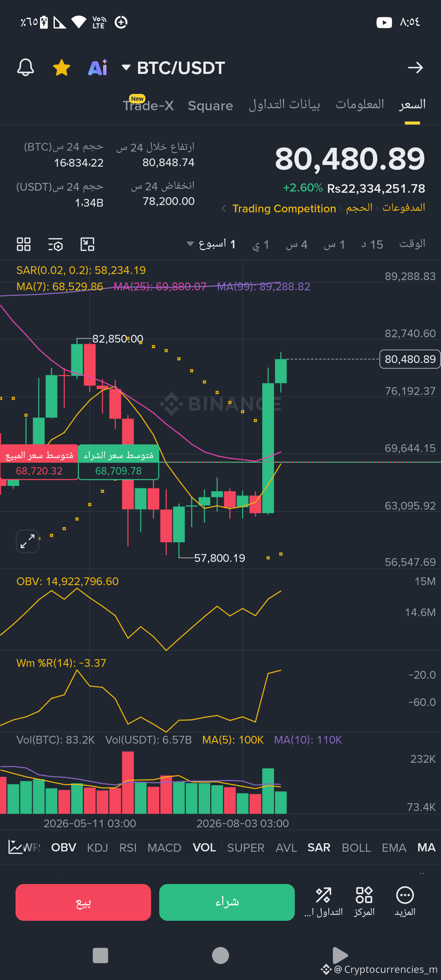Toggle the MACD indicator
The image size is (441, 980).
click(164, 848)
